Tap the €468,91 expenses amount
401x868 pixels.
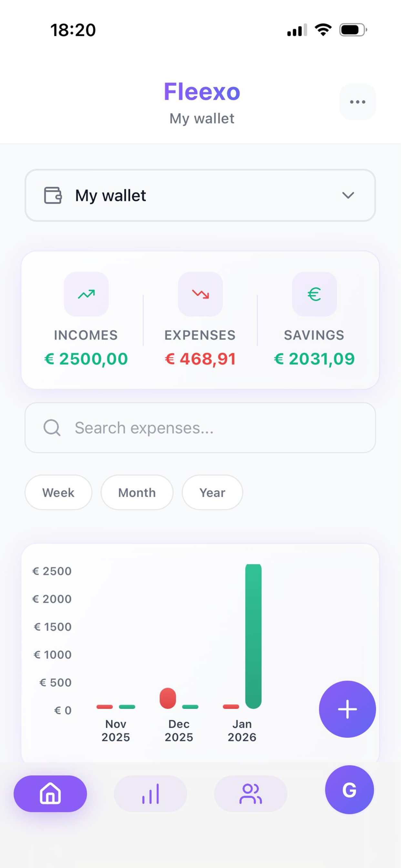click(200, 358)
